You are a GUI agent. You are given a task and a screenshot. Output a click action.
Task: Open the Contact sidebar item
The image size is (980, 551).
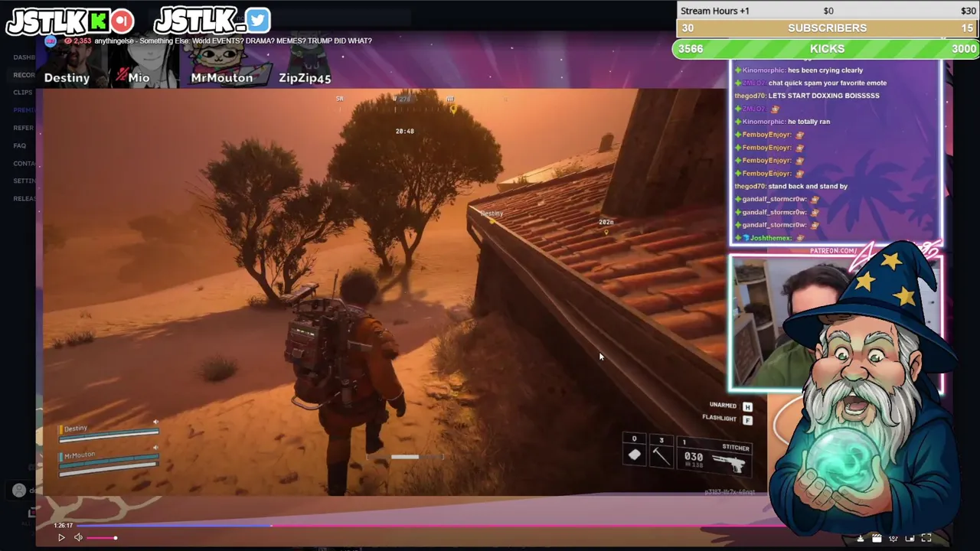pos(24,163)
